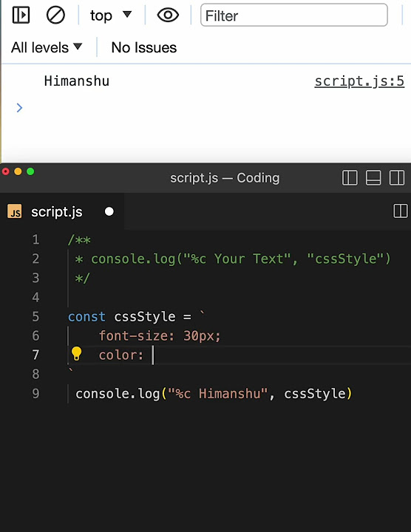Split the editor with split icon
Screen dimensions: 411x532
pyautogui.click(x=401, y=211)
